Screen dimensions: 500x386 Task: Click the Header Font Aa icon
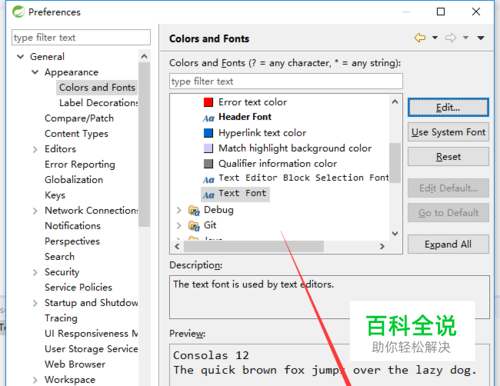209,118
